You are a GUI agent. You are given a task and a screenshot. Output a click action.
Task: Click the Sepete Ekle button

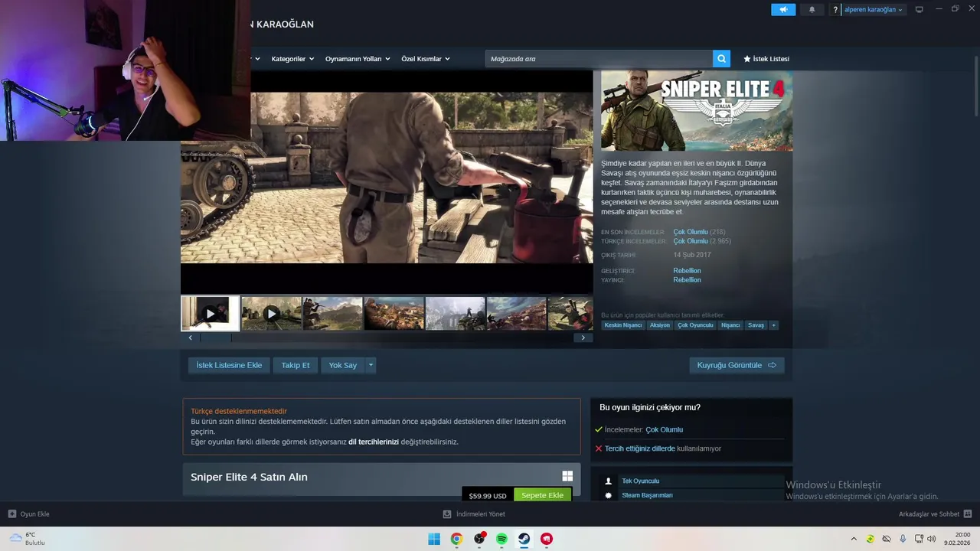coord(542,495)
